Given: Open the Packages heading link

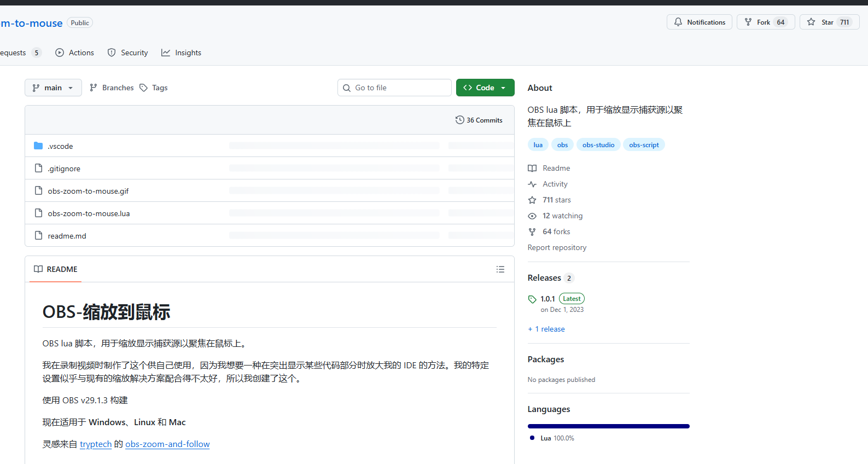Looking at the screenshot, I should (546, 359).
